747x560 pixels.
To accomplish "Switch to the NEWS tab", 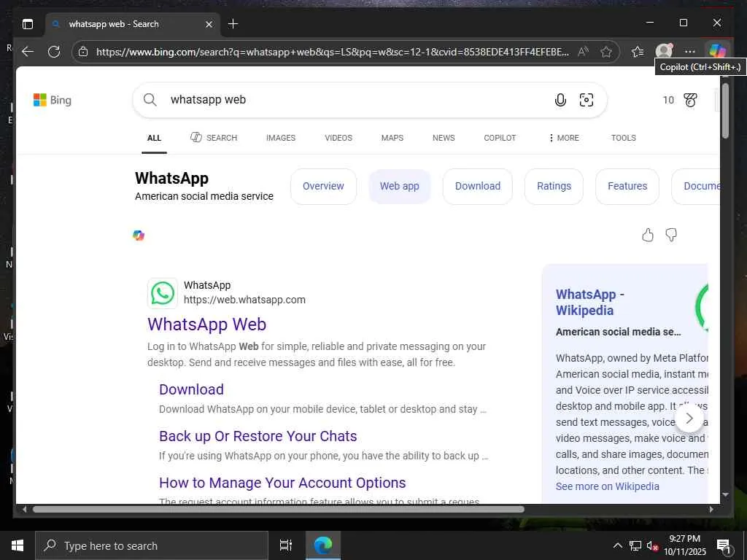I will pyautogui.click(x=444, y=138).
